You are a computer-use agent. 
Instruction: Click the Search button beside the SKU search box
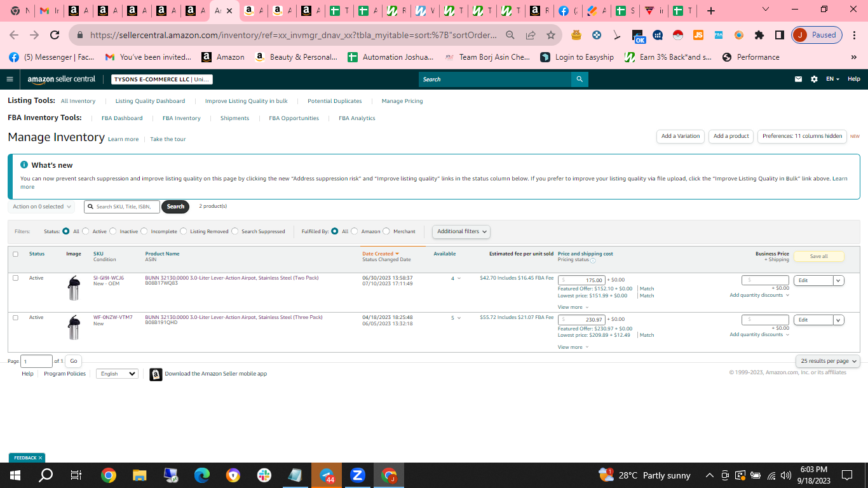[175, 207]
